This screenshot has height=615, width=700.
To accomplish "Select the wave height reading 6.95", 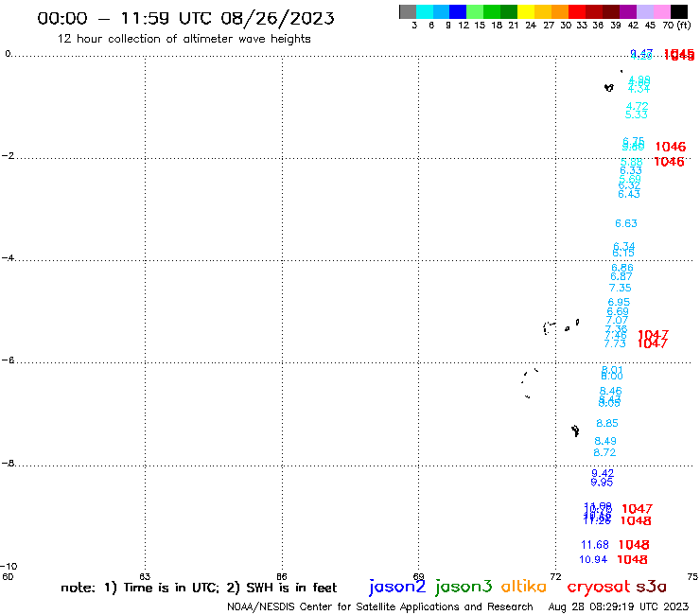I will [619, 303].
